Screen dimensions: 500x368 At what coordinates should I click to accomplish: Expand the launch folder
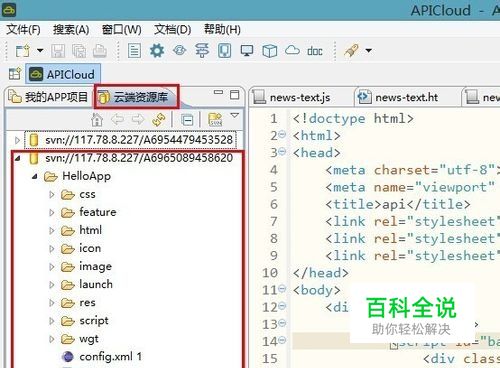click(x=52, y=284)
